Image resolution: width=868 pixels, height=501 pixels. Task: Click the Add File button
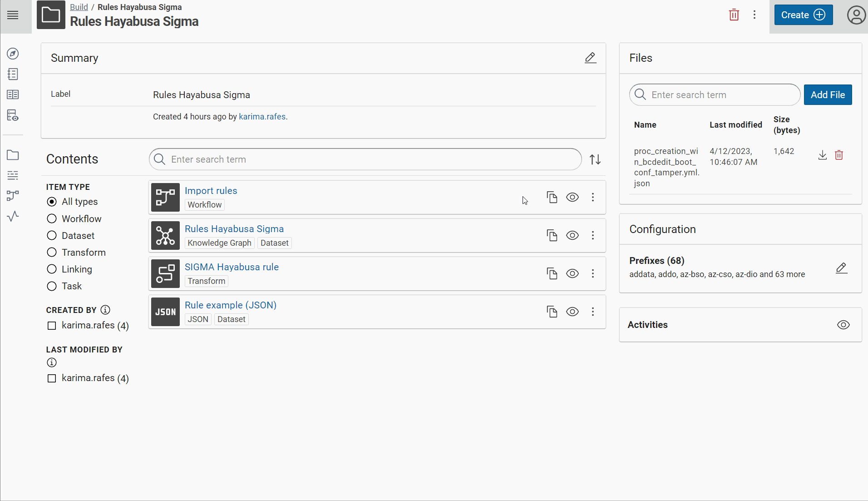(x=828, y=95)
